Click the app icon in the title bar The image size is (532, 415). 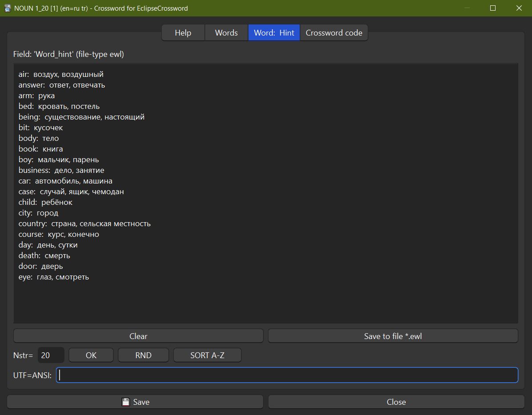[8, 8]
